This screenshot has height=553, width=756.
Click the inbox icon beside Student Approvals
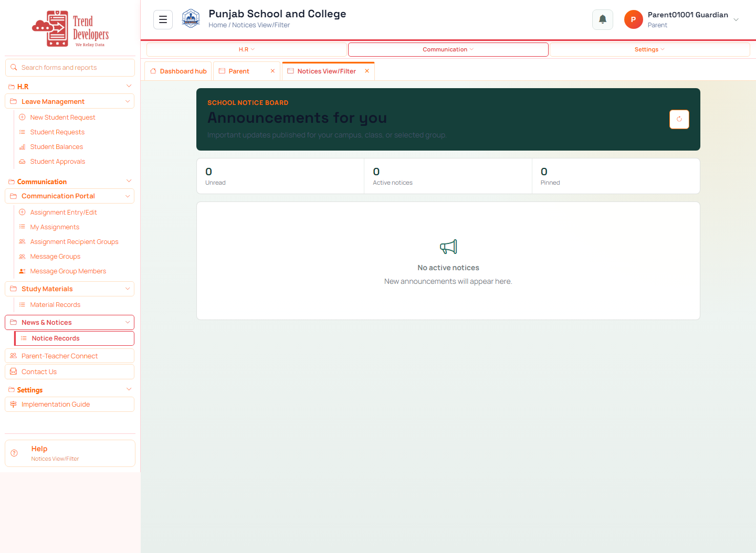tap(22, 161)
